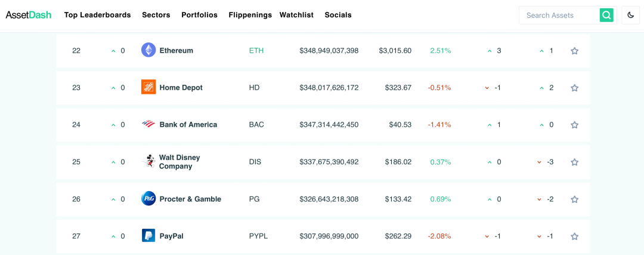Viewport: 644px width, 255px height.
Task: Star Ethereum to add to watchlist
Action: (574, 51)
